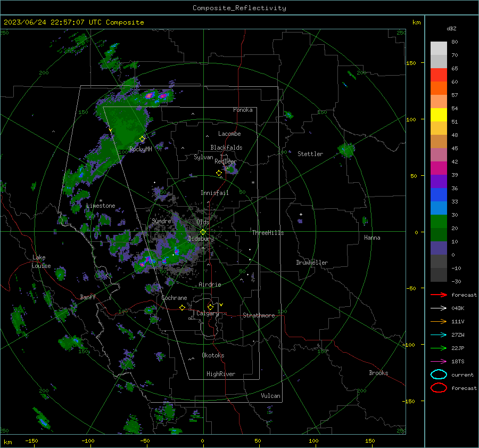Viewport: 479px width, 448px height.
Task: Click the yellow diamond marker near RedDeer
Action: tap(219, 173)
